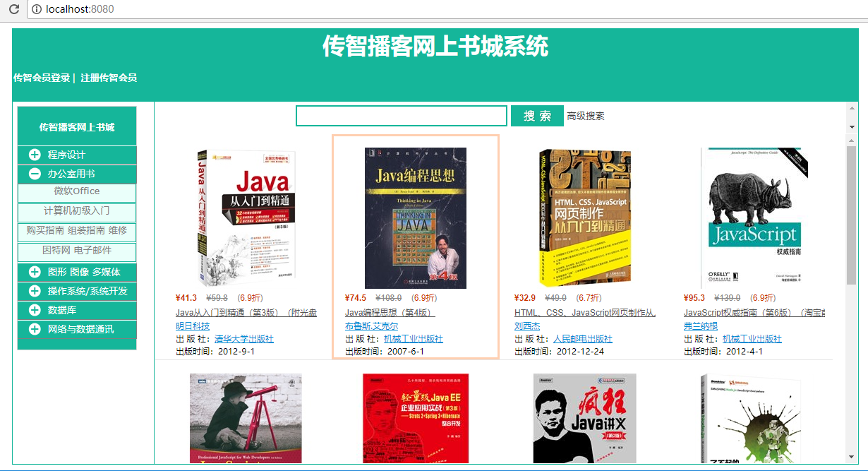Click the site info icon in address bar

36,9
